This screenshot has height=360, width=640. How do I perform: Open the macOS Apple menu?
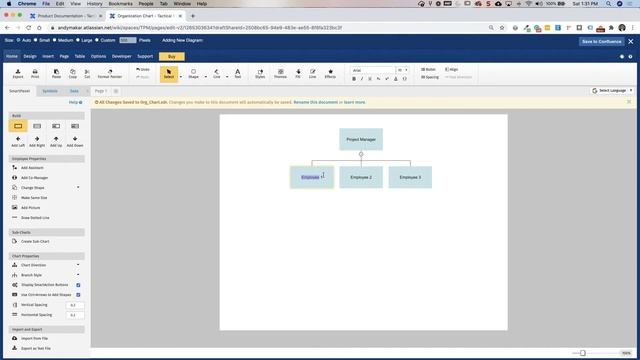click(9, 4)
